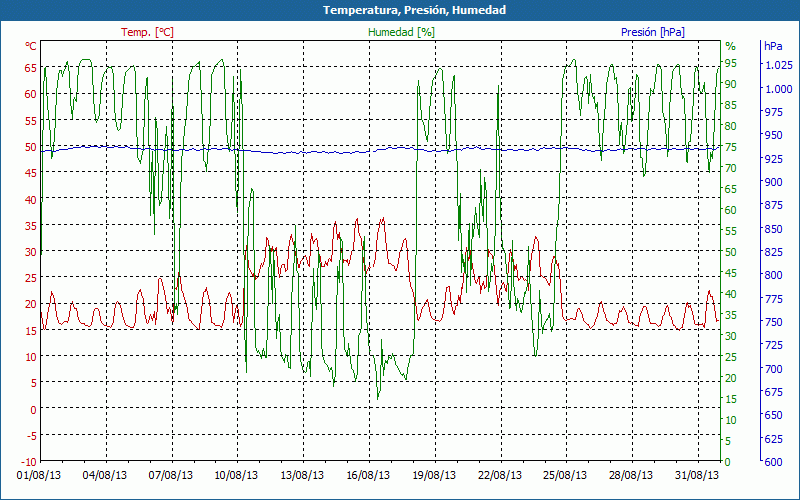Click the red '-5' temperature axis value
The image size is (800, 500).
[x=31, y=435]
